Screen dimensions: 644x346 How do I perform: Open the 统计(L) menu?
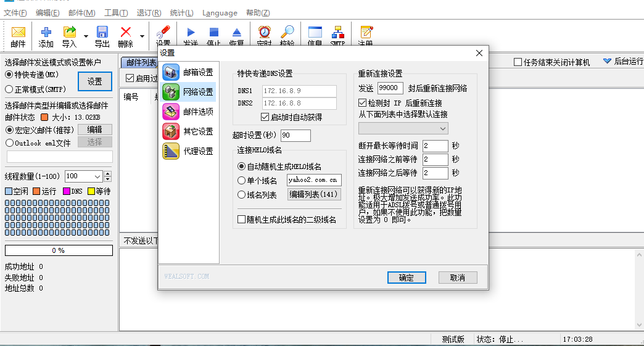pyautogui.click(x=181, y=13)
